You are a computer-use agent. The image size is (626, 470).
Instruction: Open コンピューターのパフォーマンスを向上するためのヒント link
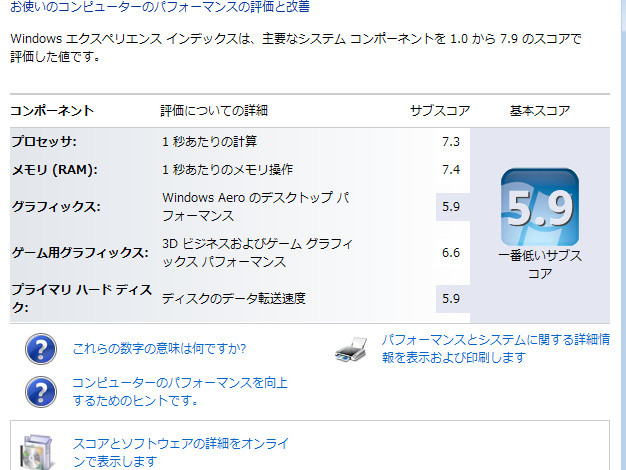tap(180, 391)
